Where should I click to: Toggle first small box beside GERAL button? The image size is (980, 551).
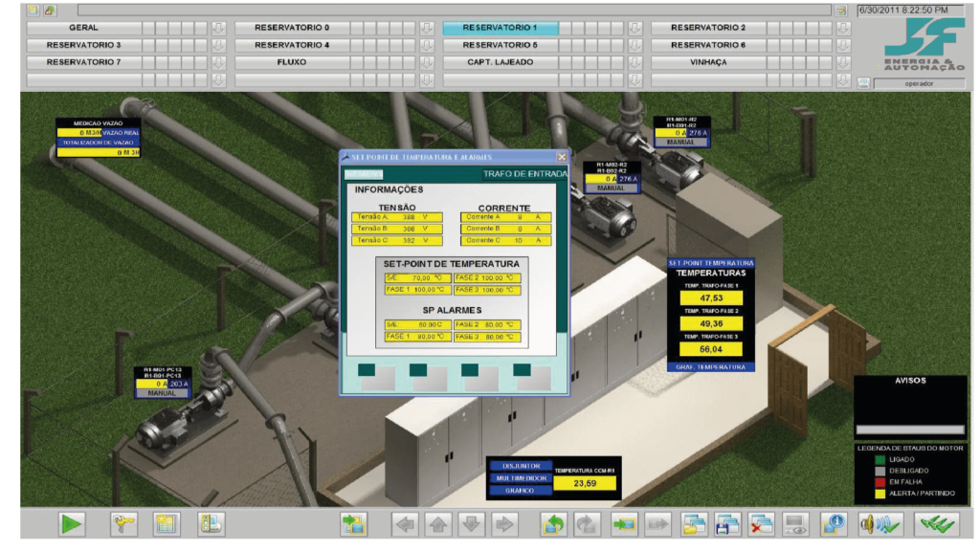(148, 28)
